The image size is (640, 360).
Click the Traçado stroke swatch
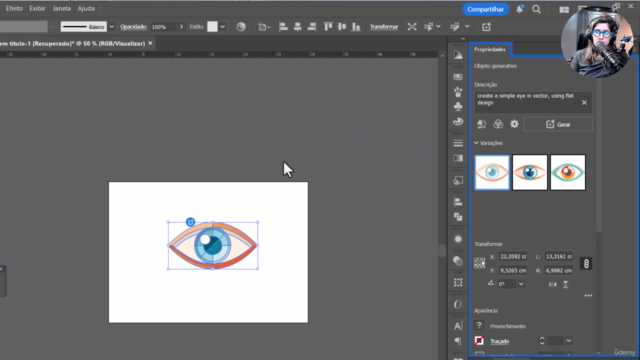tap(479, 340)
